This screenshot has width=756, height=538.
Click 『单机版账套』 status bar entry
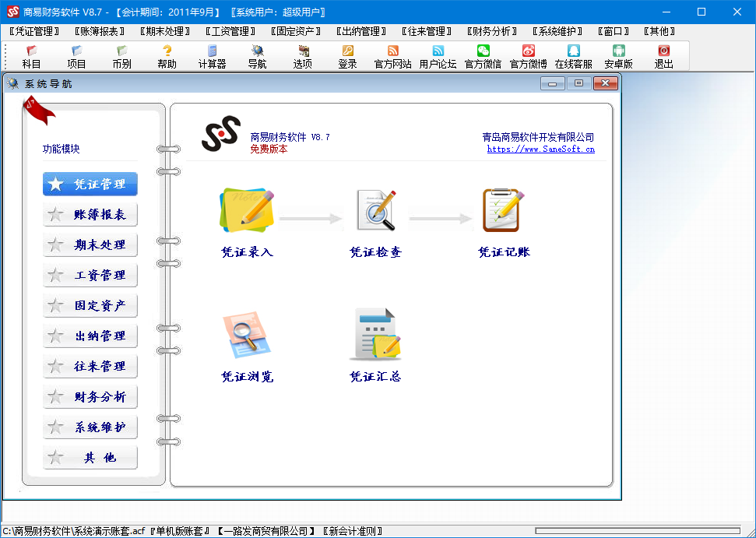[179, 531]
